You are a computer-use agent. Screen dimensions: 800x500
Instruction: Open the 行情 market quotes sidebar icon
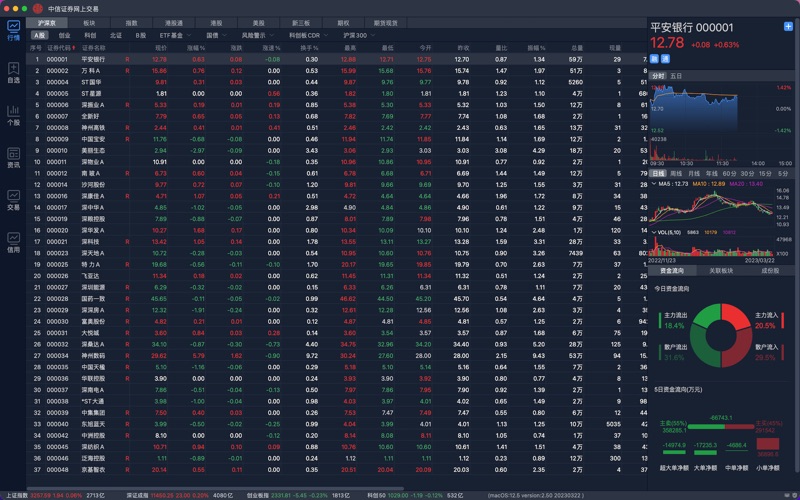click(x=13, y=29)
